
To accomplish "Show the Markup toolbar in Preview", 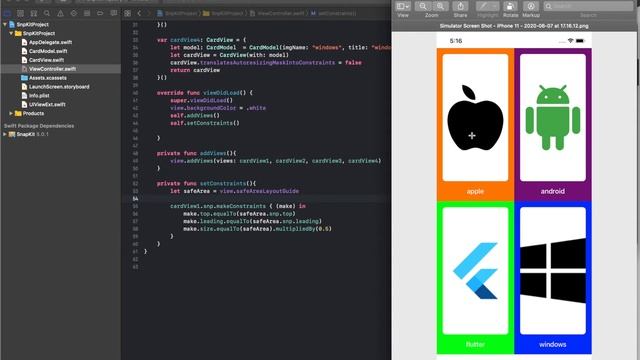I will click(x=531, y=6).
